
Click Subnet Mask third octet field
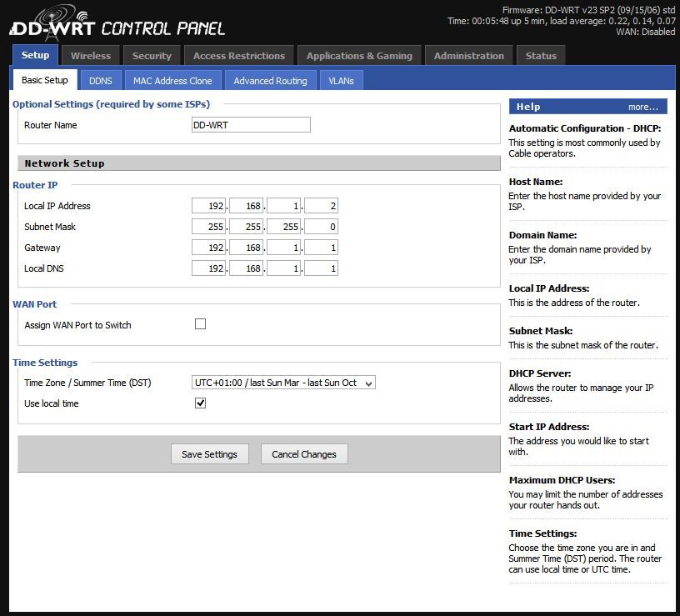click(x=283, y=227)
